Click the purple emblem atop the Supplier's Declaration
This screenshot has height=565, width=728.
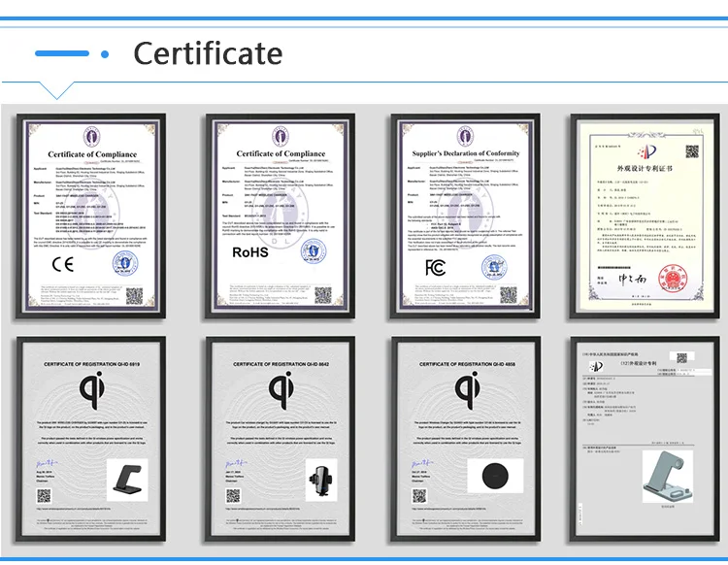click(x=465, y=136)
